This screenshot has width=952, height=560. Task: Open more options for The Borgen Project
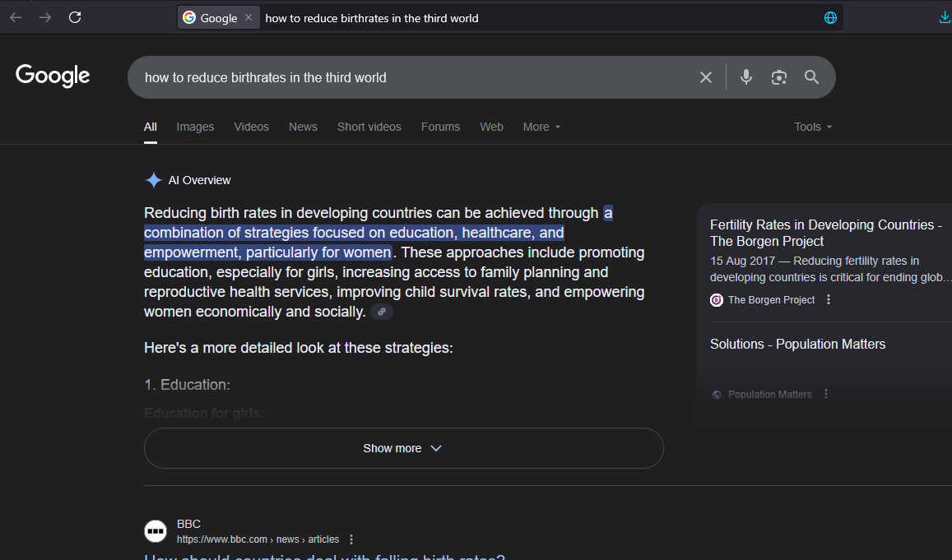[x=829, y=299]
